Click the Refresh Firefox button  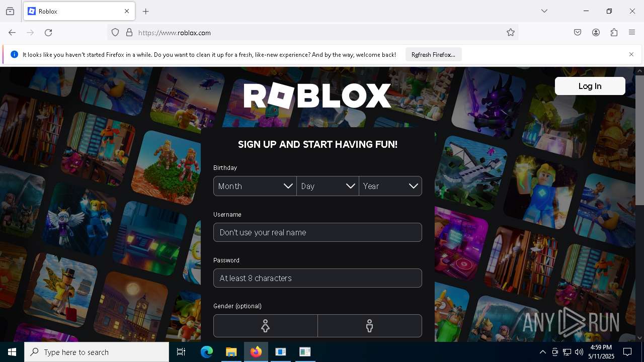(433, 54)
